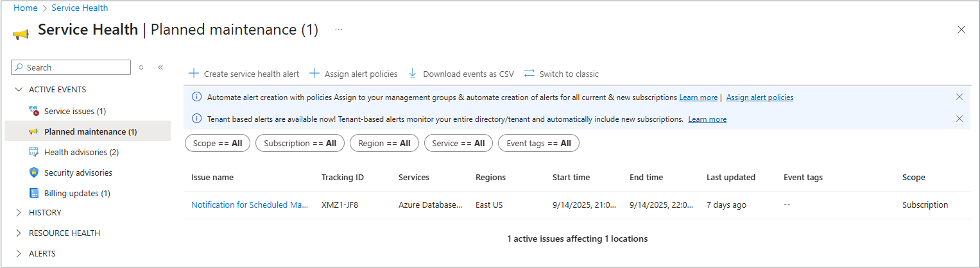
Task: Click the Billing updates icon
Action: 34,193
